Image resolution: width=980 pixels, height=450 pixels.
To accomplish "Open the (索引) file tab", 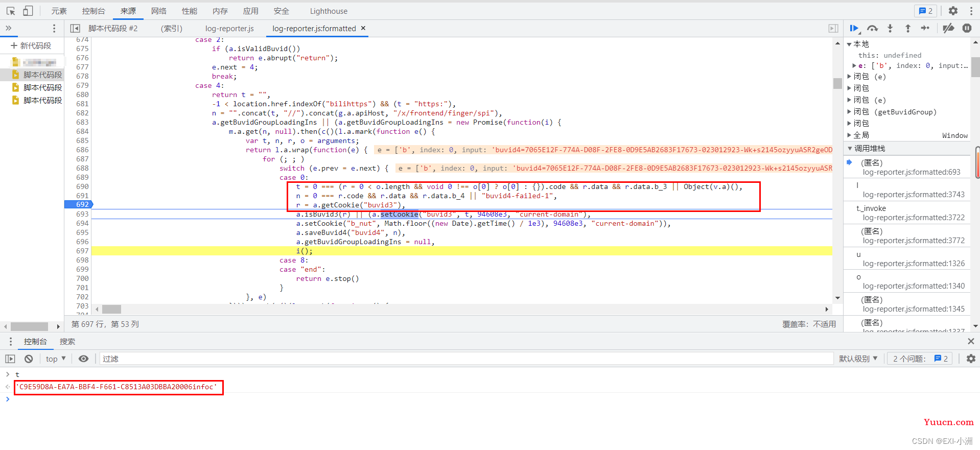I will [172, 28].
